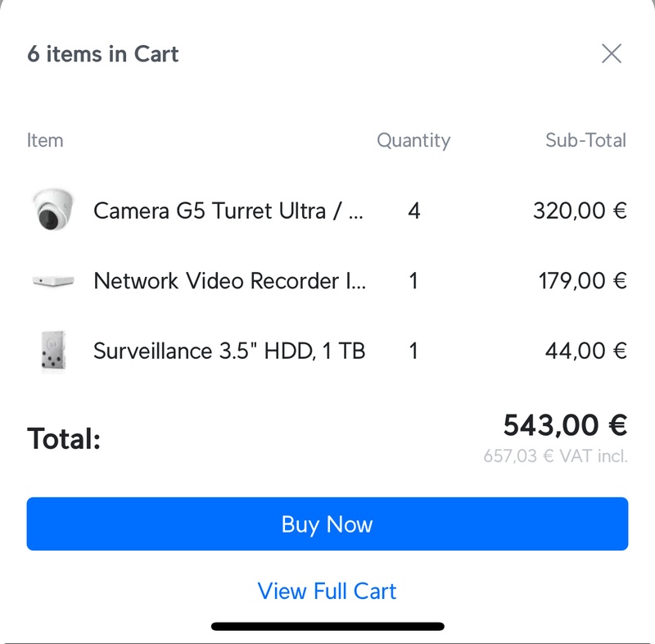Click the Sub-Total column header
Image resolution: width=655 pixels, height=644 pixels.
(585, 140)
